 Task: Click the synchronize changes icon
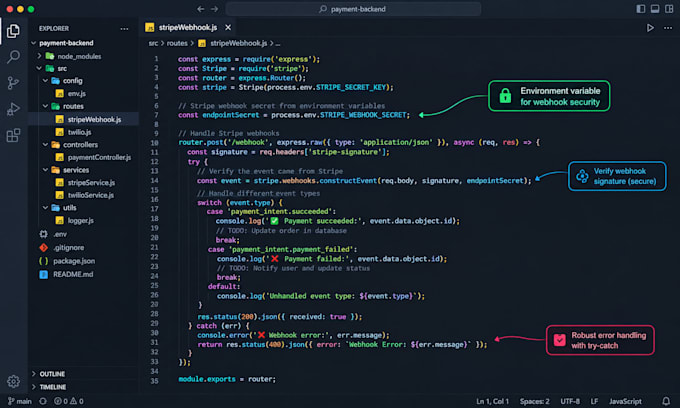coord(43,401)
